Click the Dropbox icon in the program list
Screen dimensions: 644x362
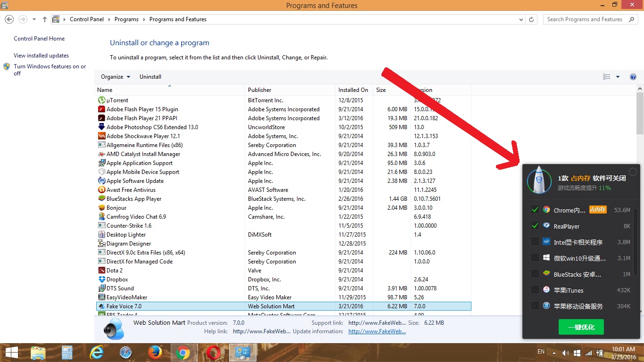coord(101,279)
